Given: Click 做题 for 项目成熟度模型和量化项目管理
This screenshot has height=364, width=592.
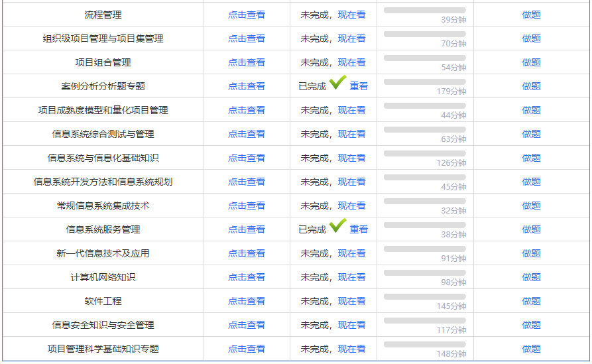Looking at the screenshot, I should tap(531, 110).
